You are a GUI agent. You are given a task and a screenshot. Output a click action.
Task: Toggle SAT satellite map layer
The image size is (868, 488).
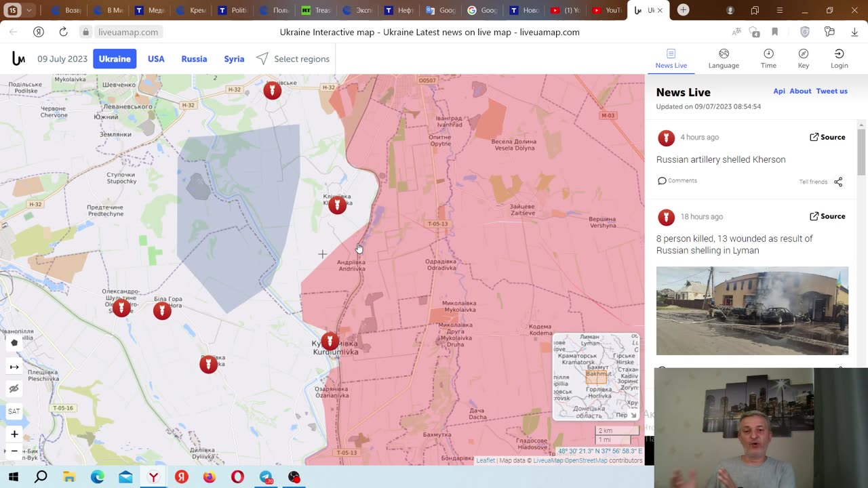(x=14, y=411)
